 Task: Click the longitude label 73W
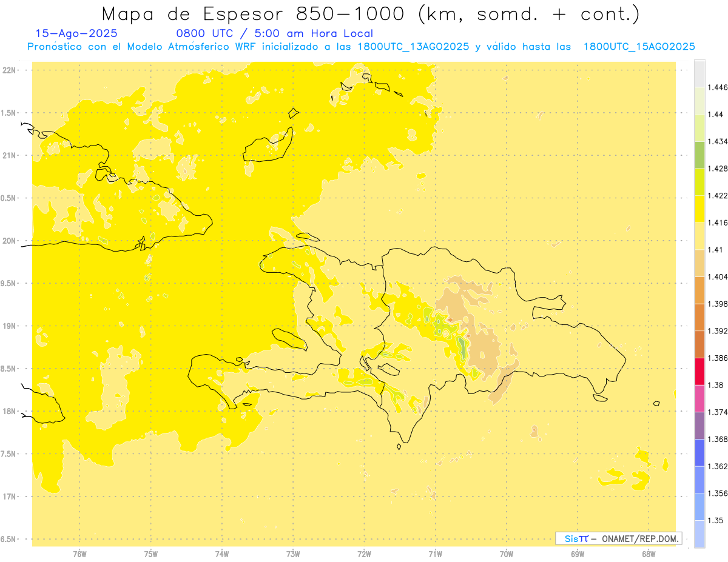pyautogui.click(x=293, y=554)
